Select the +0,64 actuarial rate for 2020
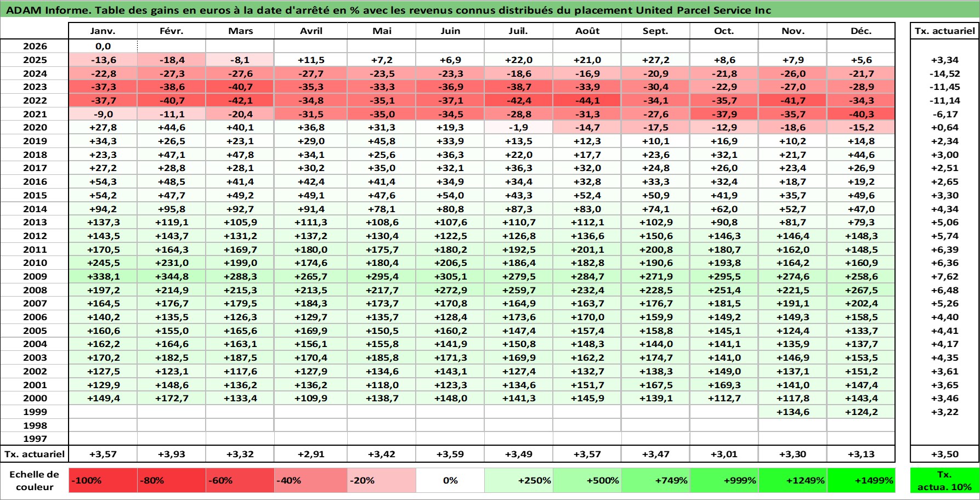The height and width of the screenshot is (500, 980). (x=944, y=127)
